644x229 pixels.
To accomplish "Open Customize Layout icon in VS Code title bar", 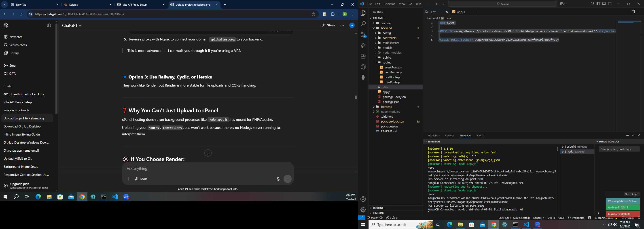I will click(x=592, y=4).
